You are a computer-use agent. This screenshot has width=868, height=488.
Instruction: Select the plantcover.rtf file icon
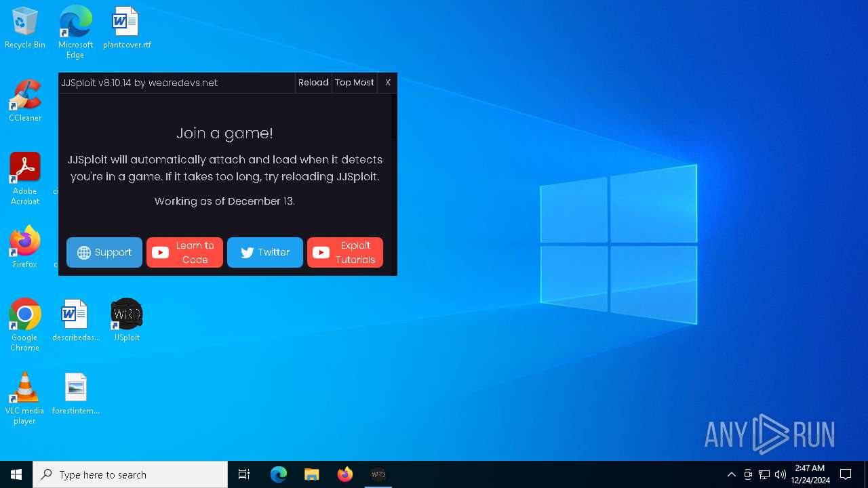127,28
